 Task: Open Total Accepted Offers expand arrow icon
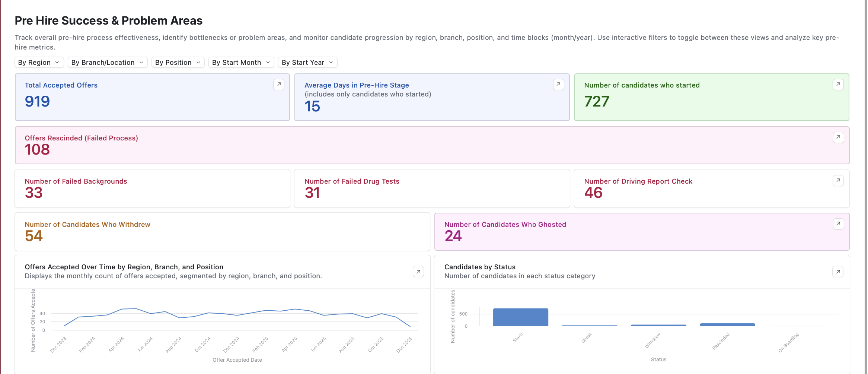click(x=279, y=85)
